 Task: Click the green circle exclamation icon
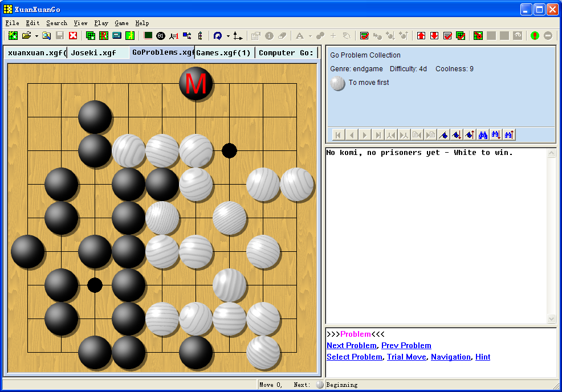click(535, 36)
